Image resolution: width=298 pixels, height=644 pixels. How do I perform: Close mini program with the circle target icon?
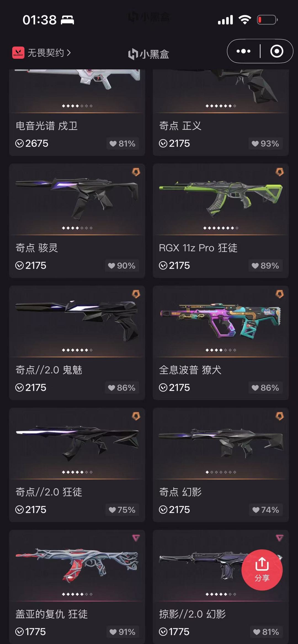tap(276, 51)
